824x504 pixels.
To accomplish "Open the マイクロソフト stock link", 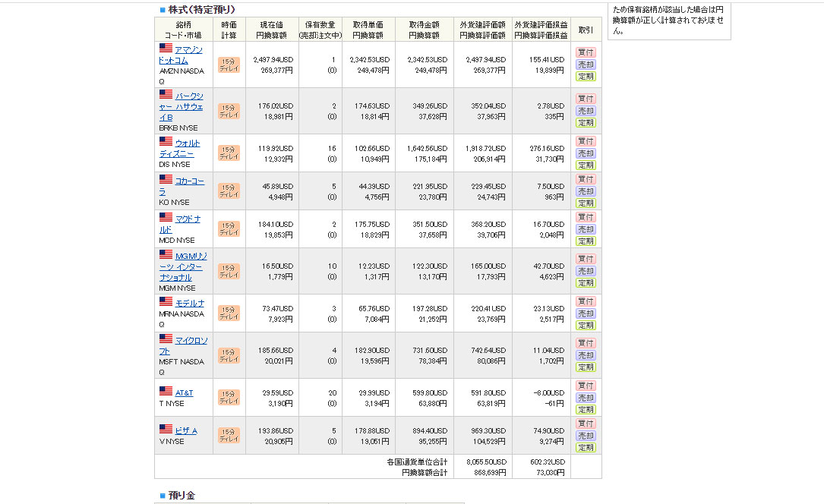I will click(x=183, y=345).
